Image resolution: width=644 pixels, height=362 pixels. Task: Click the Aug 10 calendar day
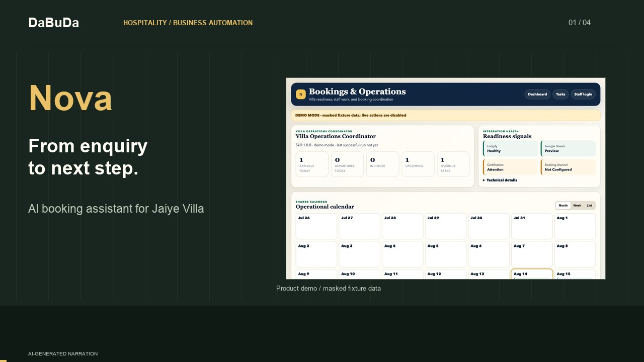coord(359,274)
